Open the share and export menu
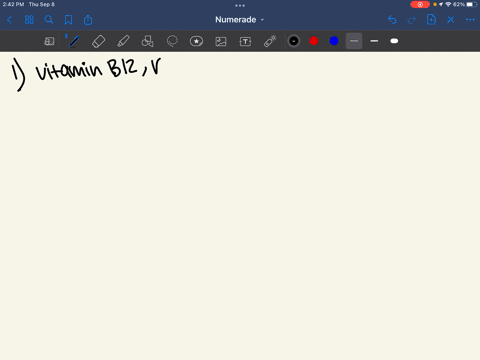The width and height of the screenshot is (480, 360). coord(88,20)
